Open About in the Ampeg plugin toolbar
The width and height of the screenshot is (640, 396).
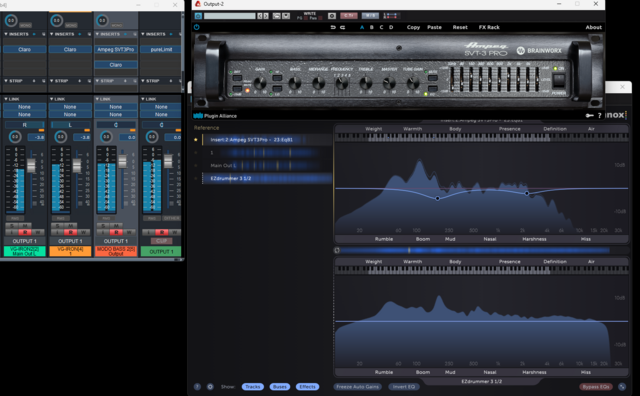pos(593,27)
